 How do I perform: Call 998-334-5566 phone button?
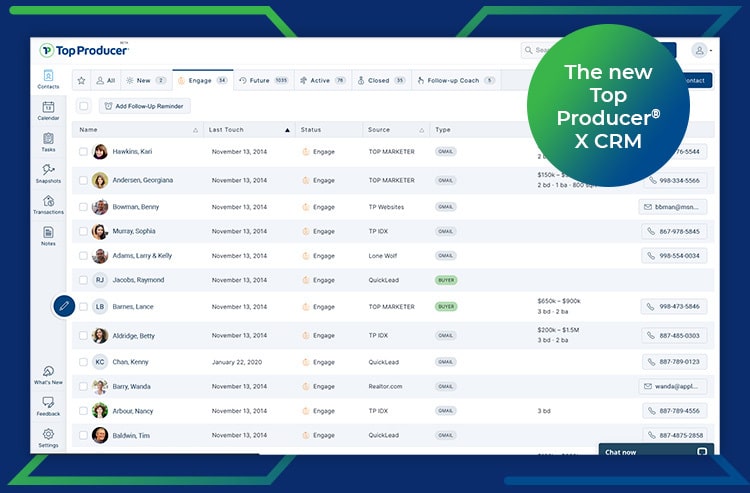675,181
